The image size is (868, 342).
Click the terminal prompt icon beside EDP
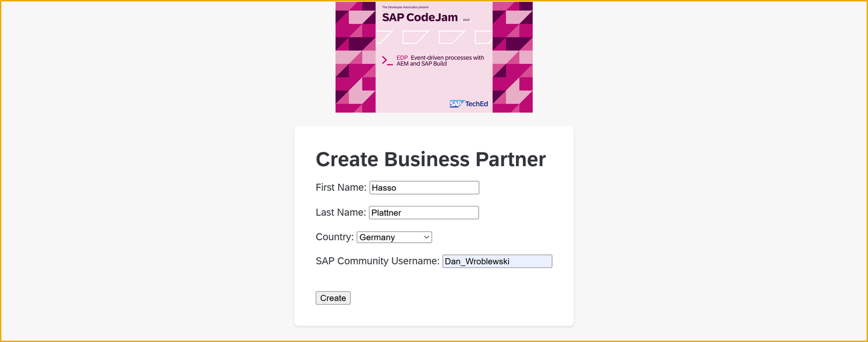point(387,60)
